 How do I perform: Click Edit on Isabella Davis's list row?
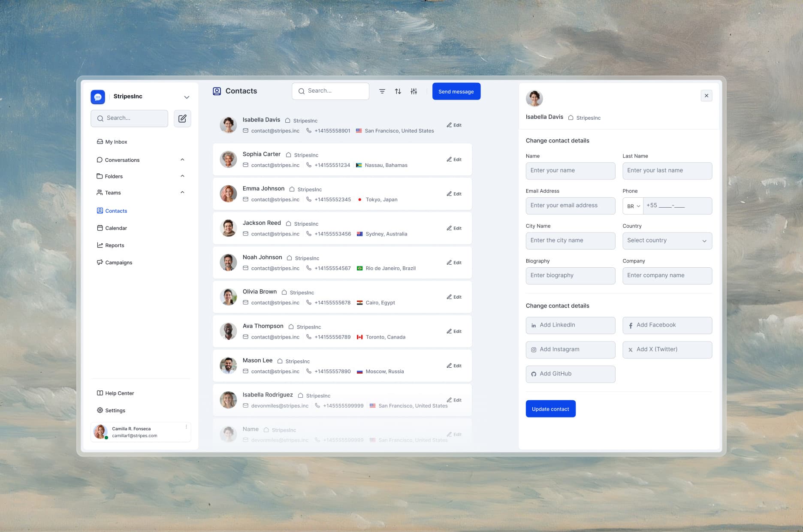click(x=454, y=125)
